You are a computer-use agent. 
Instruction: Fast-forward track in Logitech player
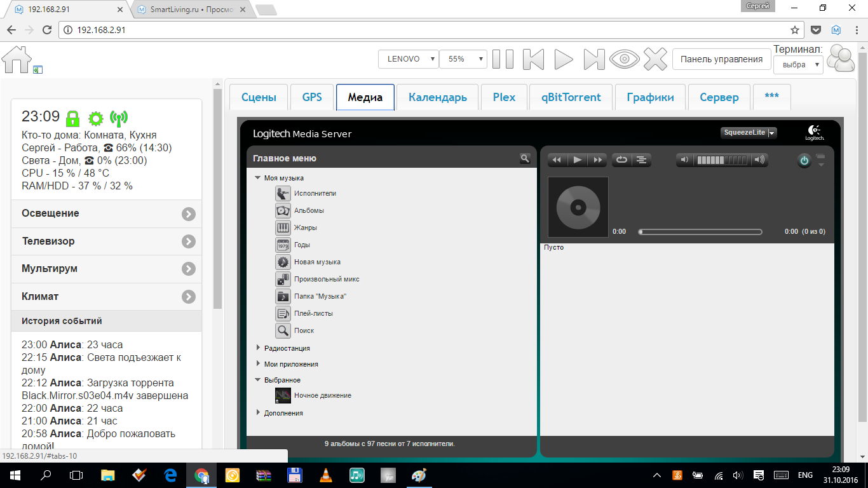[597, 160]
